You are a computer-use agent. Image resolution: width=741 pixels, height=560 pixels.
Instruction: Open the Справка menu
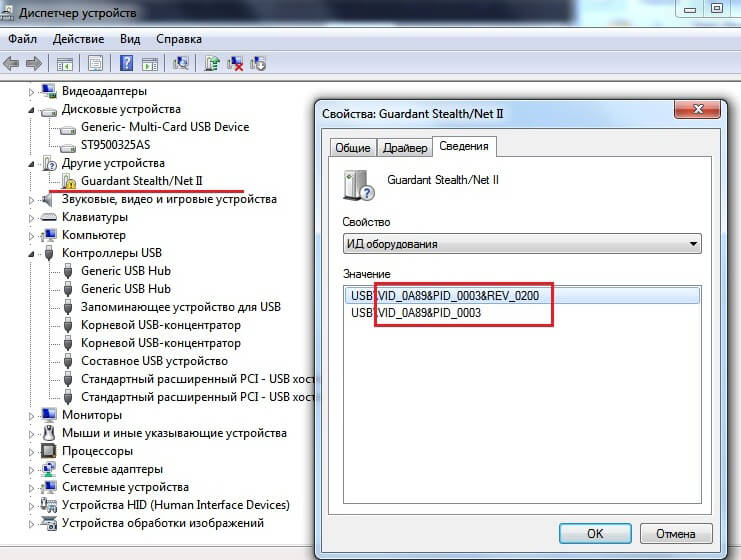click(x=179, y=39)
